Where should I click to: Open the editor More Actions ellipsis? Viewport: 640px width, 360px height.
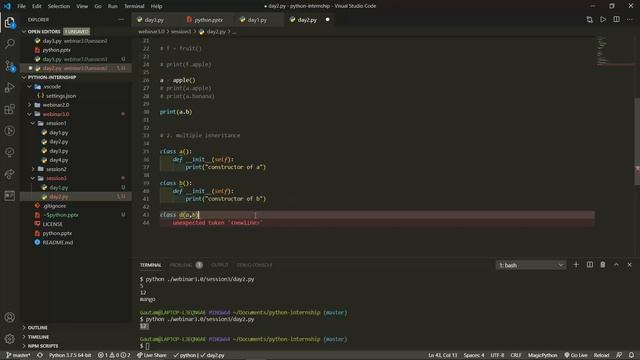click(630, 20)
